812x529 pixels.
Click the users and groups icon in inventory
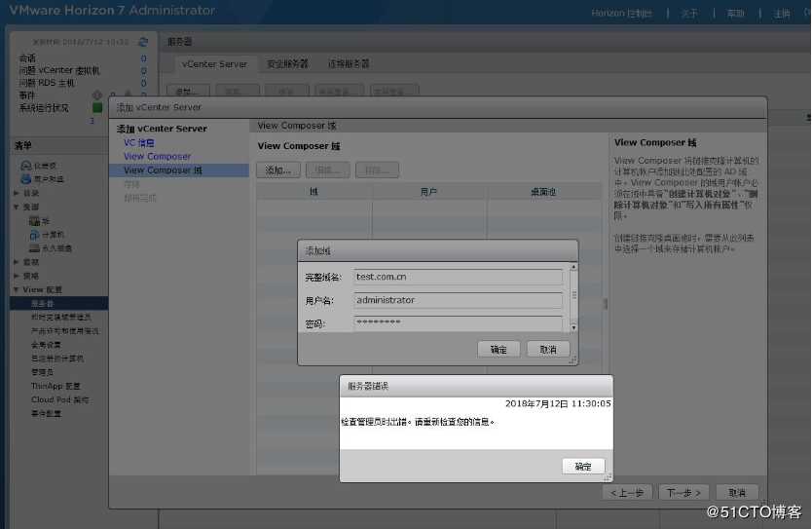pyautogui.click(x=26, y=178)
